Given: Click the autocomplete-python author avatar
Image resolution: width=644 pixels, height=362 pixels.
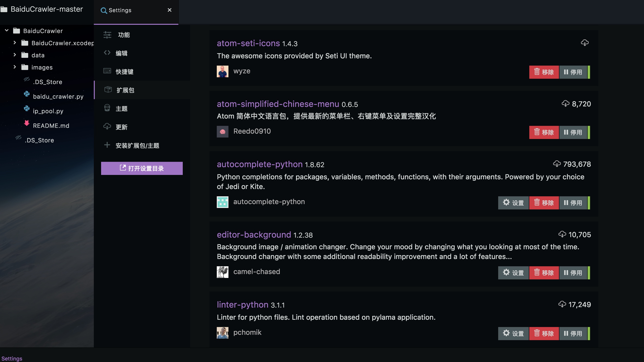Looking at the screenshot, I should tap(223, 202).
